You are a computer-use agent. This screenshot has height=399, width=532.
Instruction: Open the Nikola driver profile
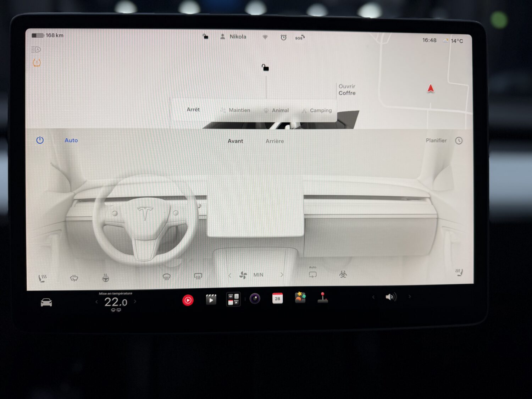coord(233,37)
